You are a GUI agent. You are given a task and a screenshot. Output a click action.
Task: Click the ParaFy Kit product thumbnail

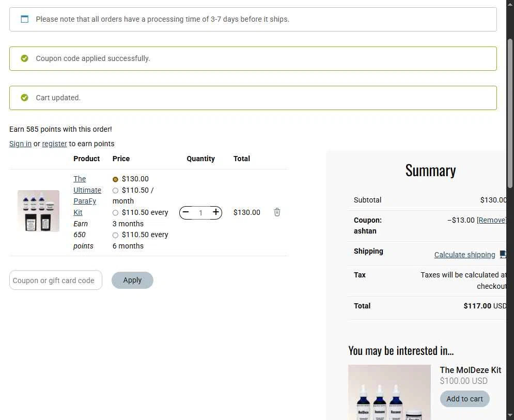point(38,211)
